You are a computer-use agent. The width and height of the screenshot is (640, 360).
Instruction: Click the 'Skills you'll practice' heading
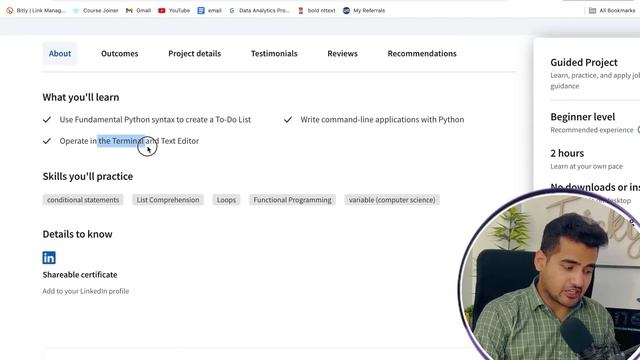click(x=88, y=176)
